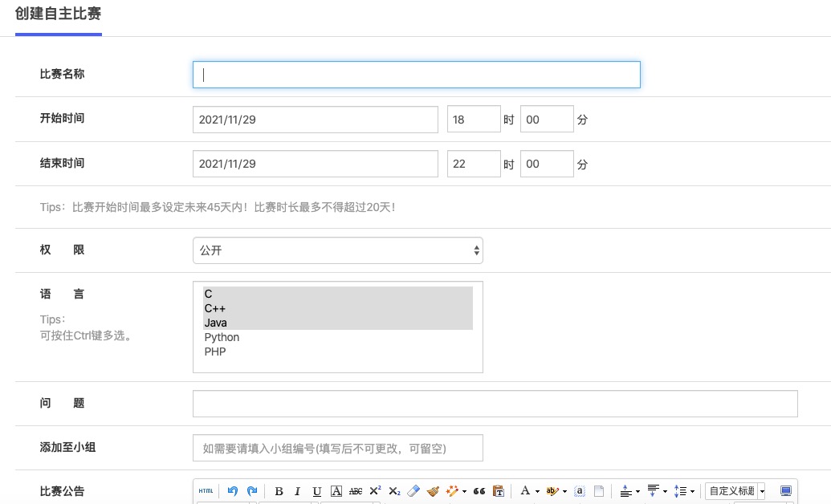Open spacing-before dropdown arrow
This screenshot has height=504, width=831.
[x=638, y=491]
